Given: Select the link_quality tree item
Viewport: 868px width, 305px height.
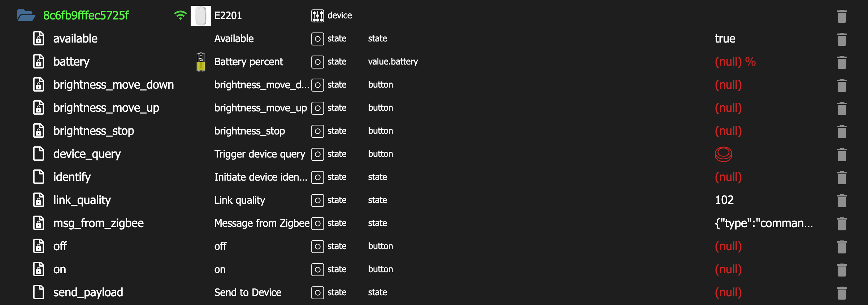Looking at the screenshot, I should (x=82, y=200).
